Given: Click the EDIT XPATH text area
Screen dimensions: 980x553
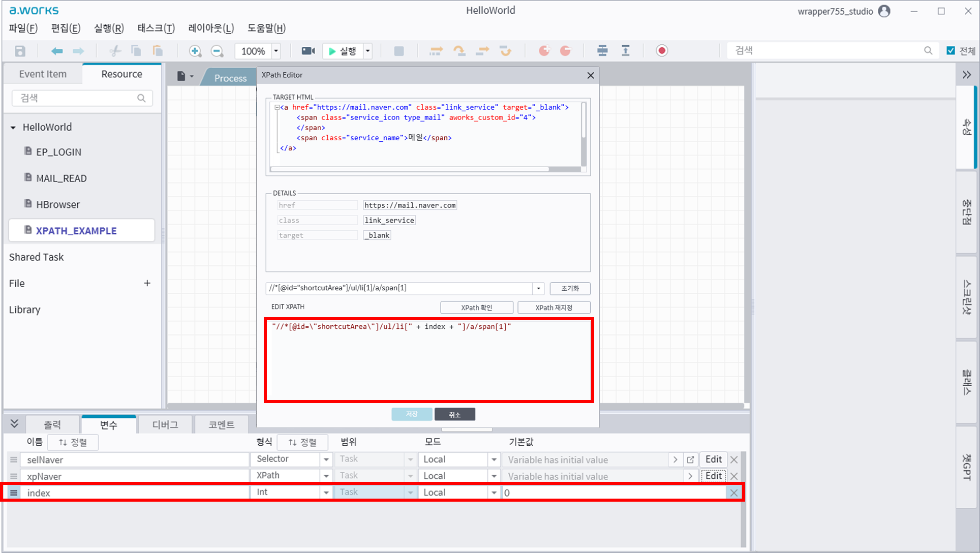Looking at the screenshot, I should 429,360.
